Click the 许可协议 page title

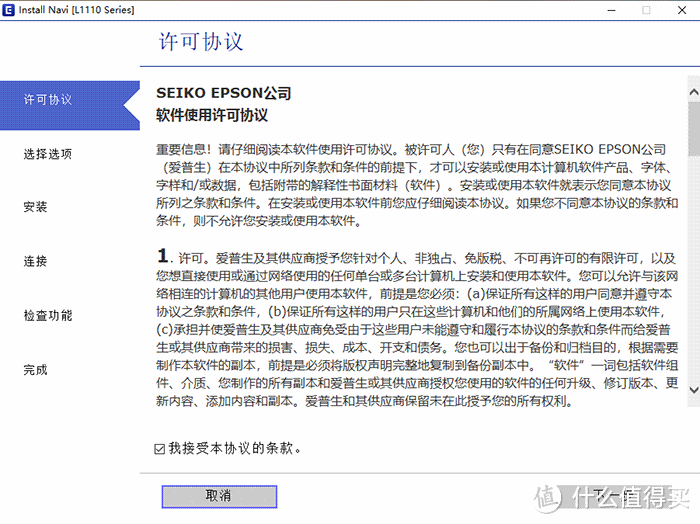(201, 42)
